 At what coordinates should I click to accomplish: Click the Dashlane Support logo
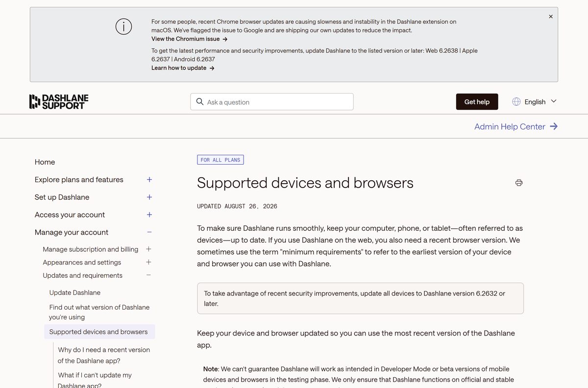tap(59, 101)
